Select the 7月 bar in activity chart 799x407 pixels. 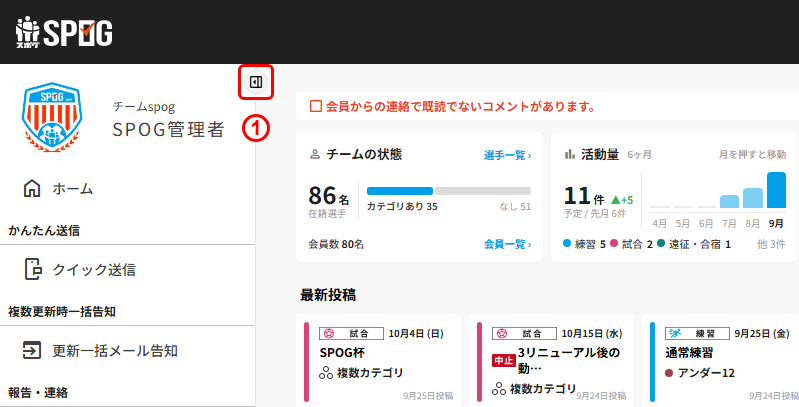pyautogui.click(x=729, y=202)
